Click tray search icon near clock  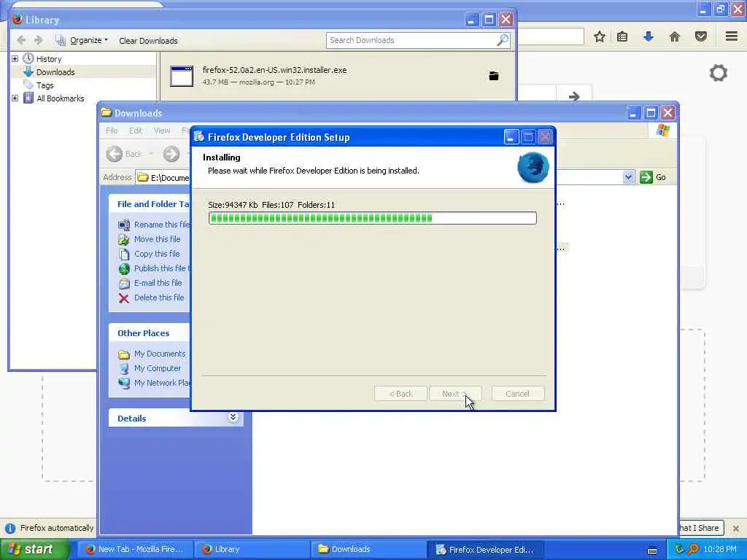coord(694,549)
